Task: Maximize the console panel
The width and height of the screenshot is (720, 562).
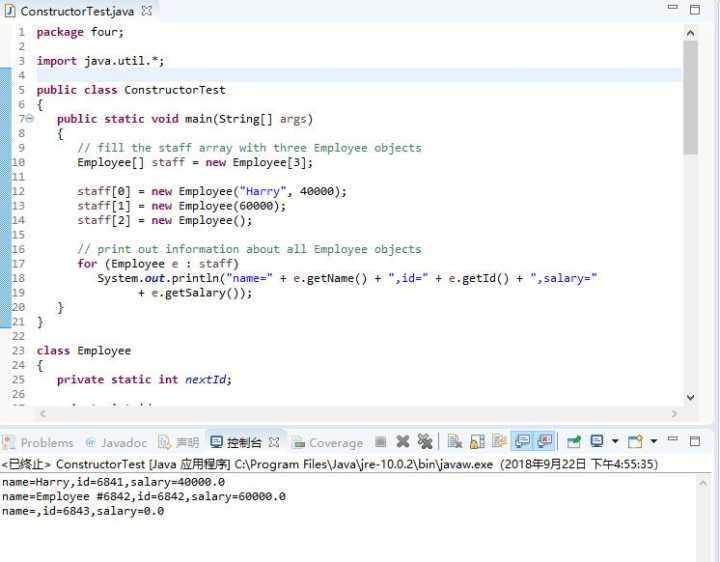Action: tap(695, 441)
